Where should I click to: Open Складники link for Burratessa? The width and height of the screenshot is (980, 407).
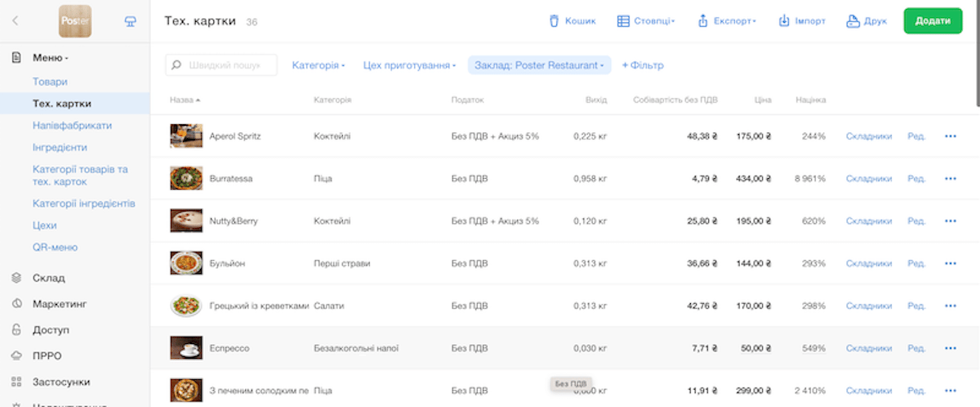tap(869, 178)
